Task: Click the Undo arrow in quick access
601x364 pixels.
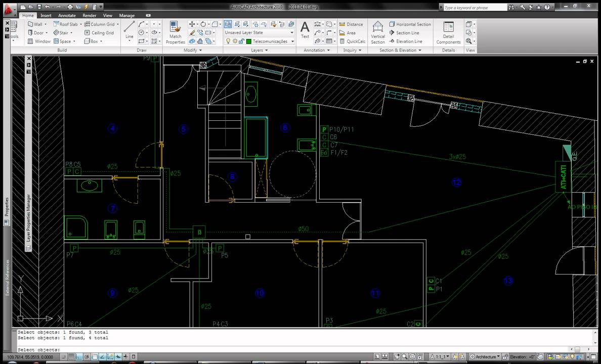Action: [x=47, y=7]
